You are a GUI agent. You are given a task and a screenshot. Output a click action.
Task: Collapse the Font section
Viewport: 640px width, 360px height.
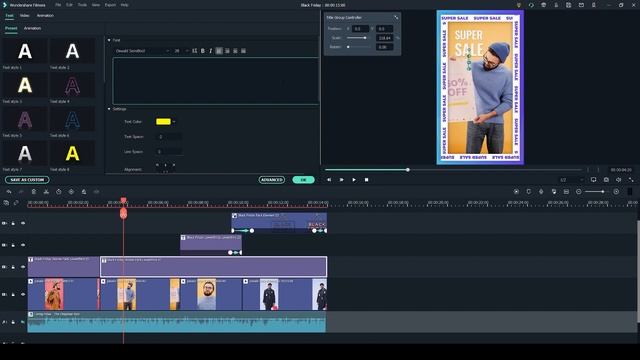[x=109, y=40]
